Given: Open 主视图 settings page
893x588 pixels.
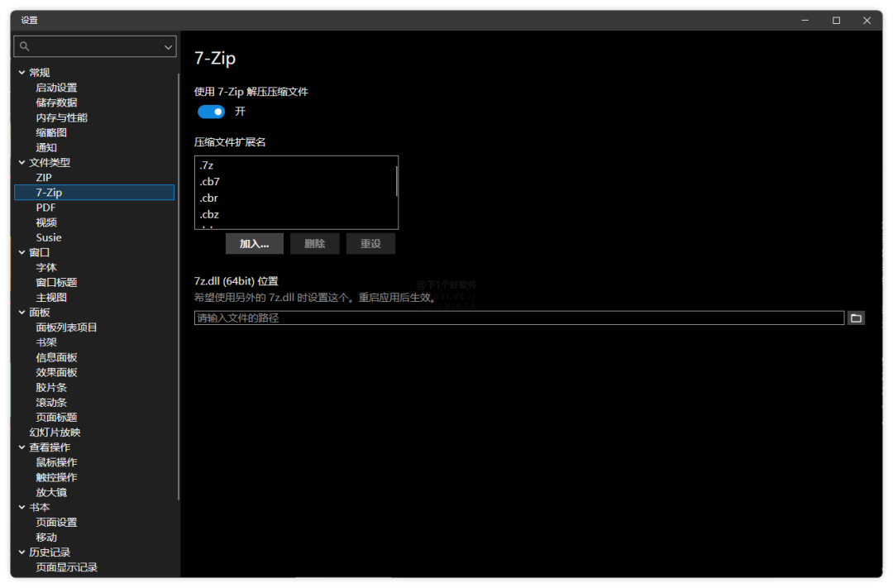Looking at the screenshot, I should click(x=51, y=298).
